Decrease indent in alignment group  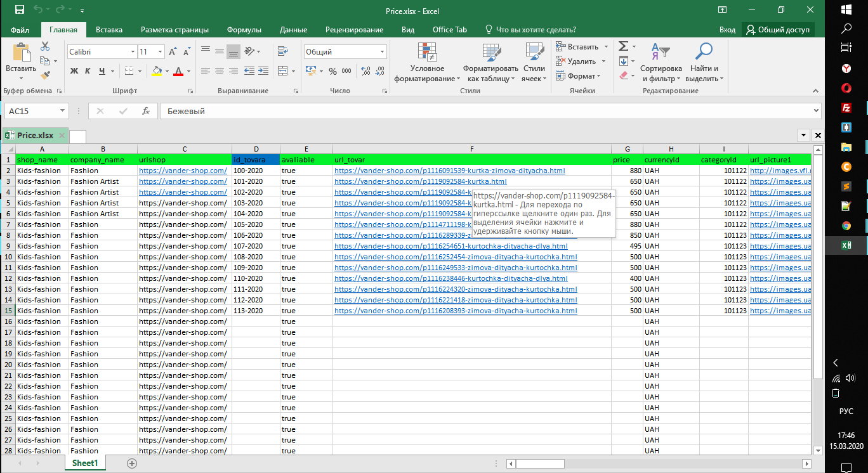250,71
